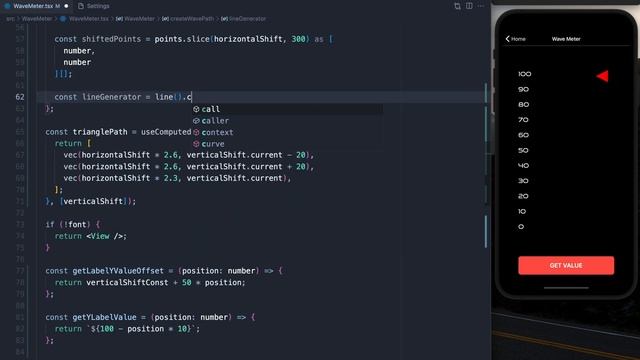
Task: Click the Wave Meter screen title
Action: [566, 39]
